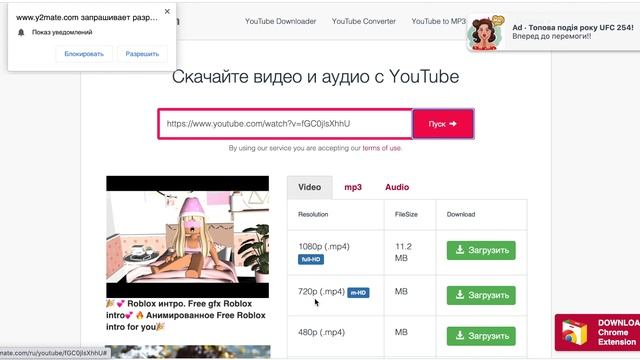The width and height of the screenshot is (640, 360).
Task: Download the 480p mp4 video
Action: (x=481, y=336)
